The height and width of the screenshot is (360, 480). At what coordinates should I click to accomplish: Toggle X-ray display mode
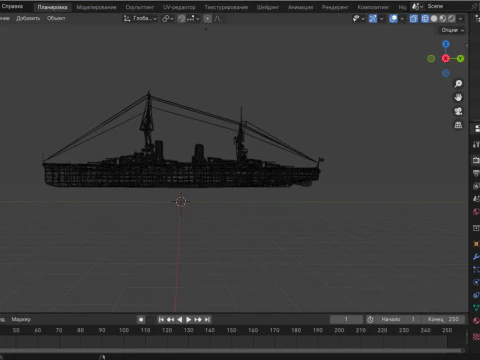(x=414, y=19)
